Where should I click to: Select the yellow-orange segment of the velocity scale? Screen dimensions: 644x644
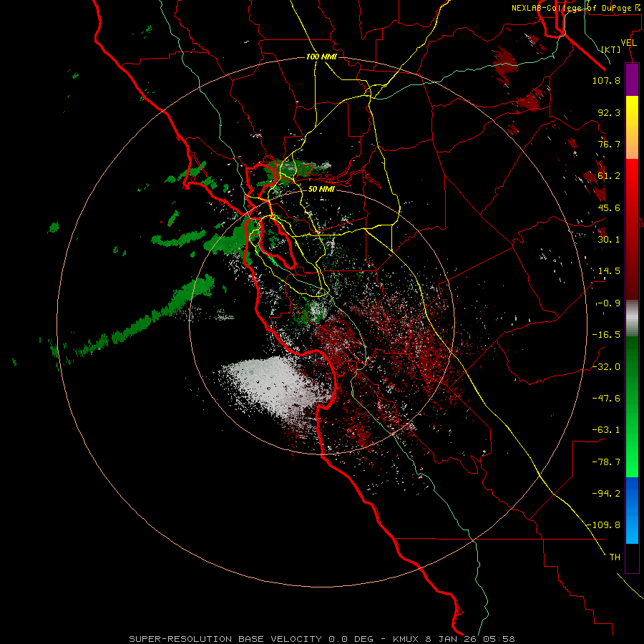pyautogui.click(x=632, y=127)
